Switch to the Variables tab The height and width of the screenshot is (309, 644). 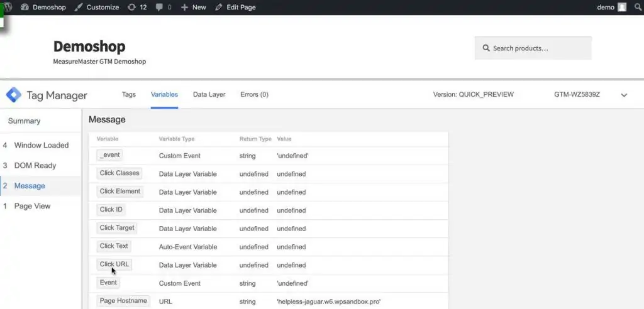(164, 94)
